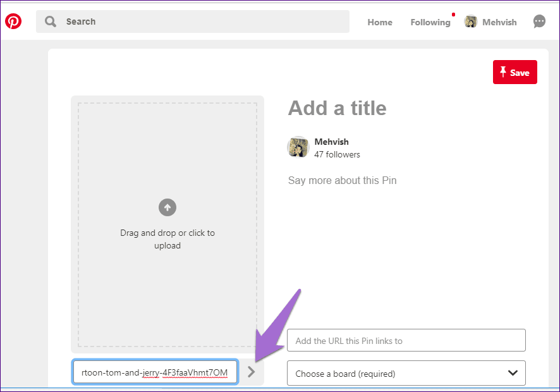Click the Say more about this Pin field

(x=342, y=180)
